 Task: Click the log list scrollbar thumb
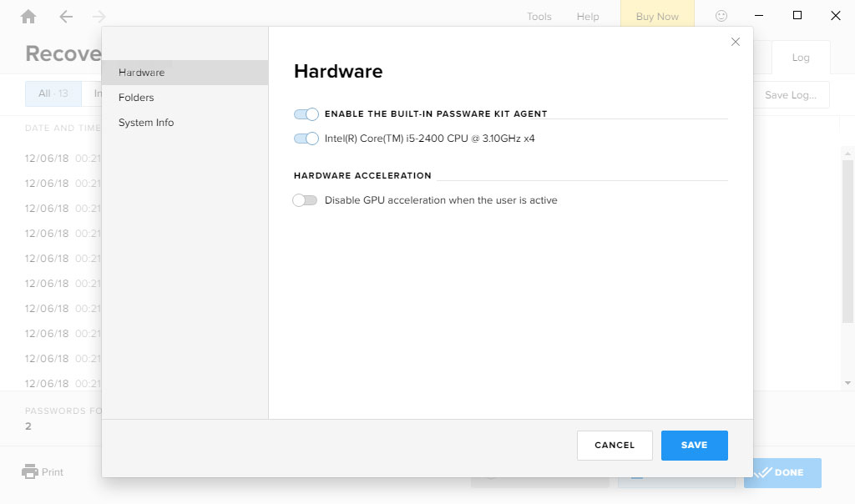[847, 234]
